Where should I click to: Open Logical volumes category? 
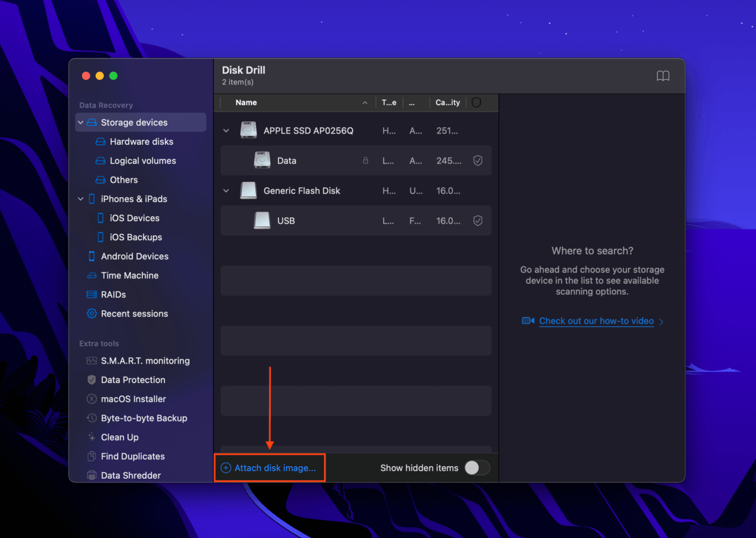pyautogui.click(x=142, y=161)
